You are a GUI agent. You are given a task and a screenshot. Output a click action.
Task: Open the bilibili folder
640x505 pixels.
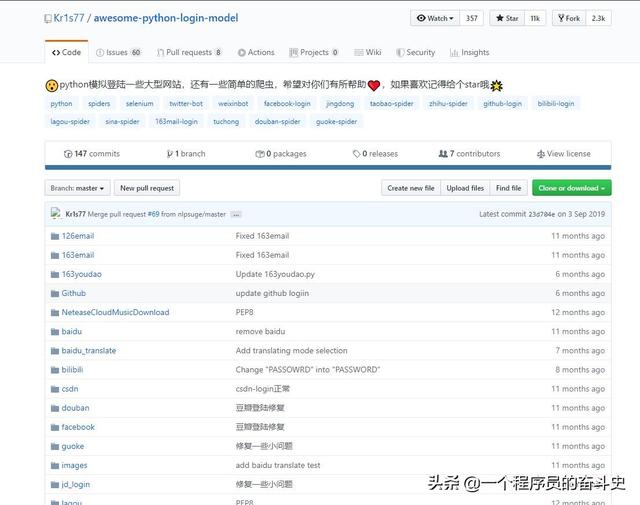coord(72,370)
